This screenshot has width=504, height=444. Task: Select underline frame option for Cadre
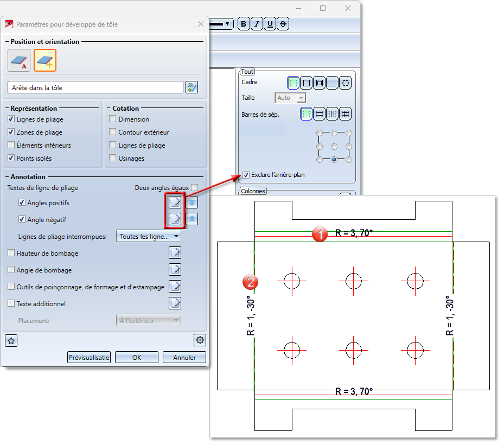coord(333,83)
